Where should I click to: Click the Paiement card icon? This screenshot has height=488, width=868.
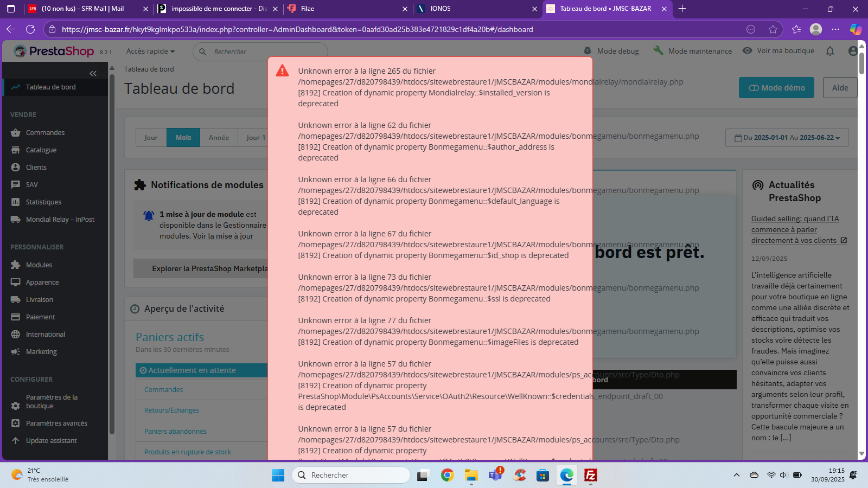(x=15, y=317)
